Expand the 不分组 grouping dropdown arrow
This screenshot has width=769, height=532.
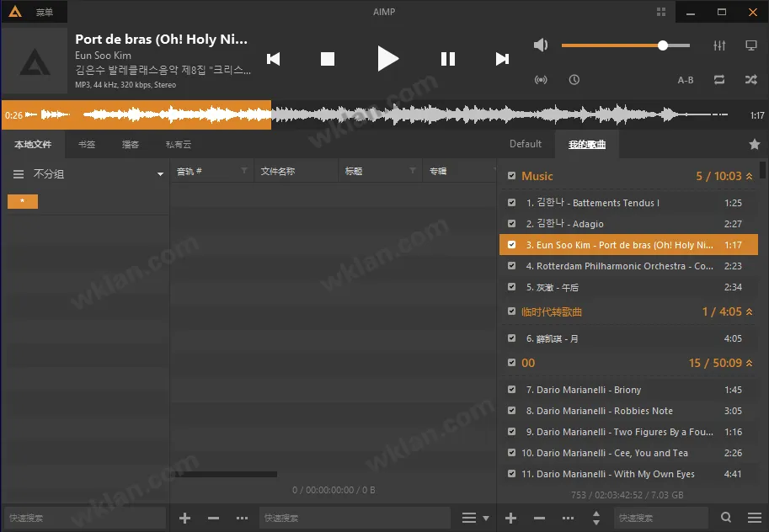pos(160,174)
